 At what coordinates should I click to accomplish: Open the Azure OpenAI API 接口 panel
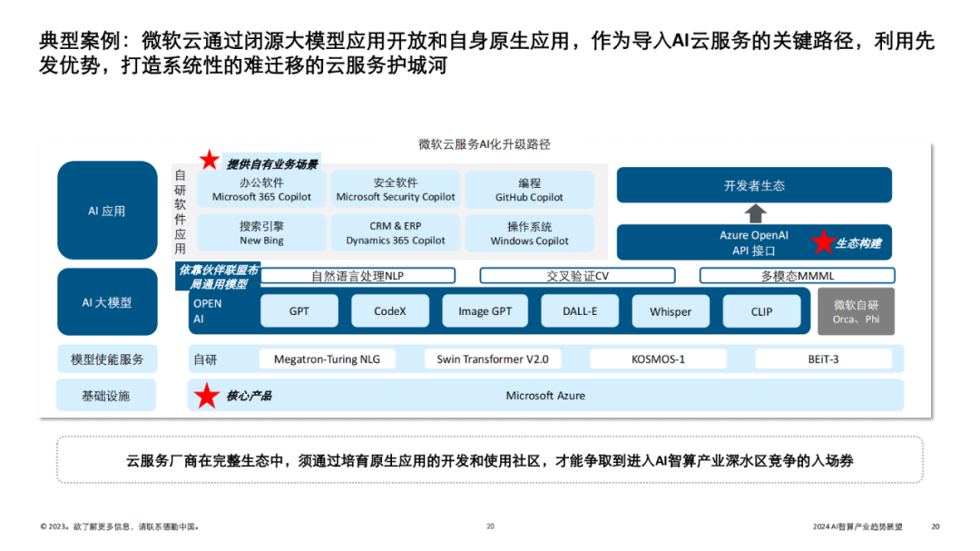(x=753, y=241)
